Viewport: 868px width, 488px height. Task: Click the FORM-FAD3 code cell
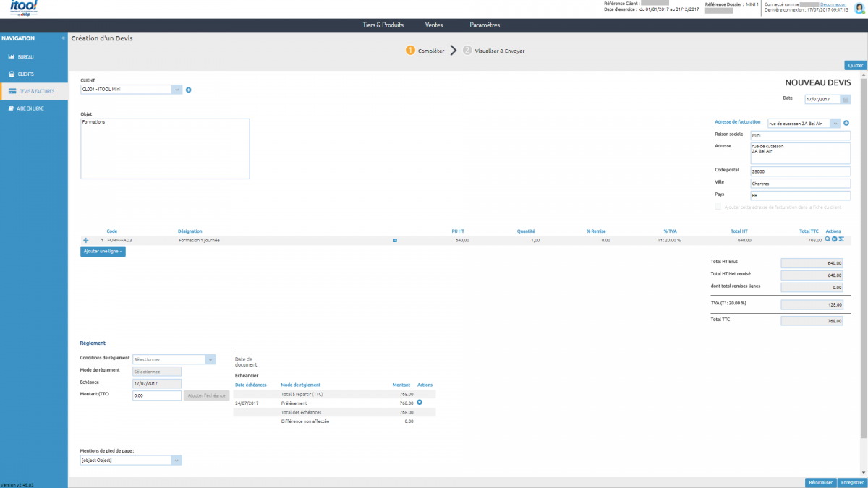pyautogui.click(x=119, y=240)
